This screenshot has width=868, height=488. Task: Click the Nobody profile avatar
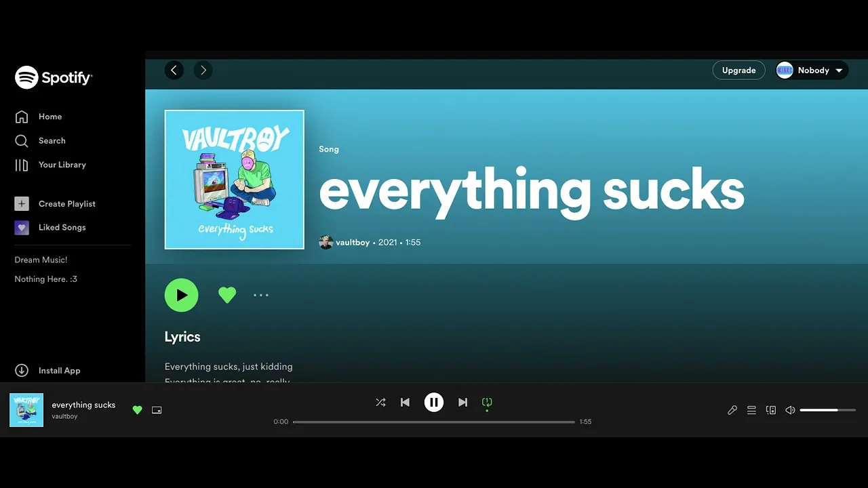[785, 70]
